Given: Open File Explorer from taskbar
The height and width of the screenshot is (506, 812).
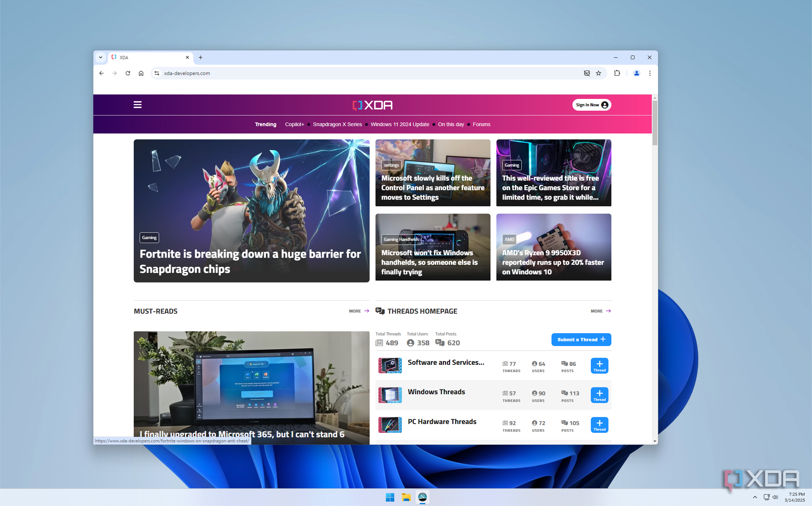Looking at the screenshot, I should click(x=406, y=498).
